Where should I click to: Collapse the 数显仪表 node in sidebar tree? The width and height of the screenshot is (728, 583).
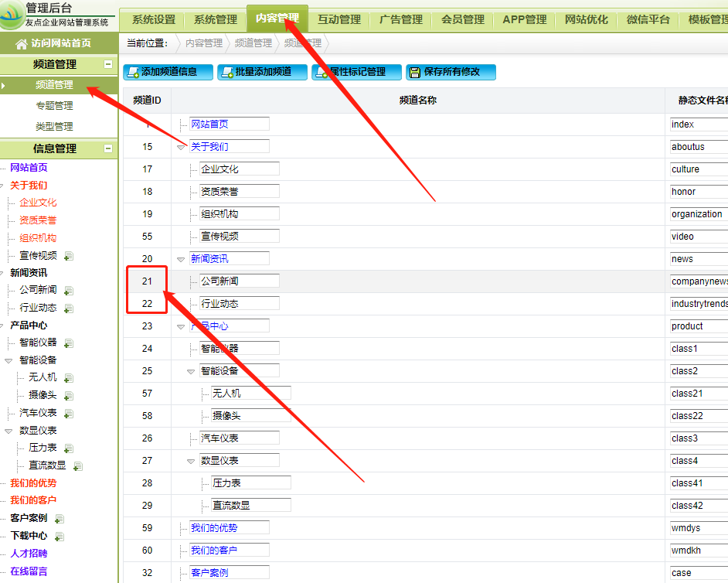coord(9,431)
